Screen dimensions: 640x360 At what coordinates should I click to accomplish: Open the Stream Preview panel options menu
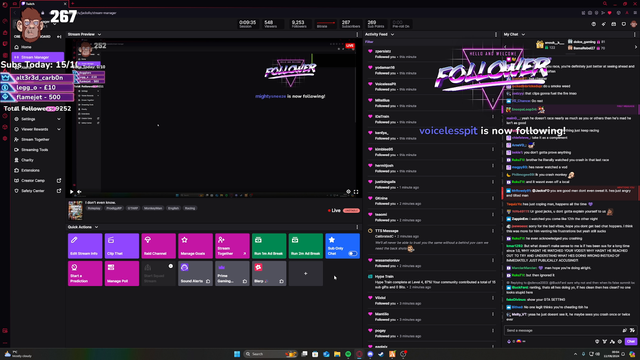(x=357, y=35)
